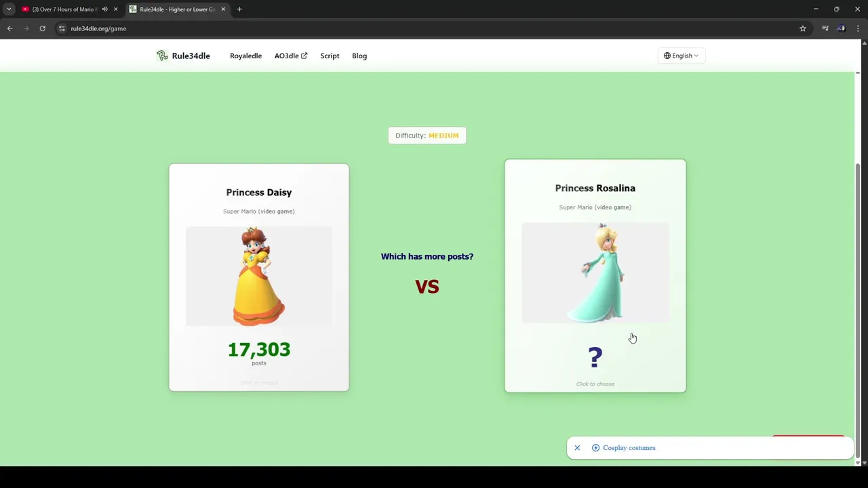Click the Princess Daisy title text

point(259,192)
